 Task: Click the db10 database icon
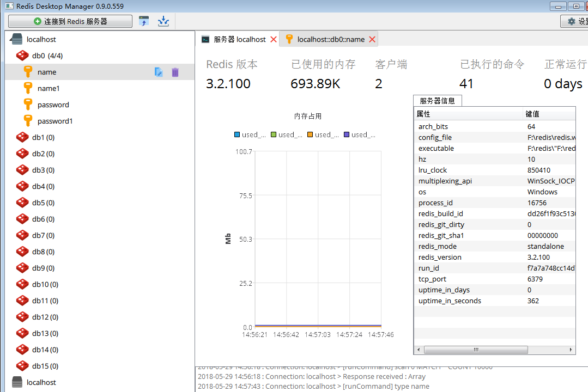tap(22, 284)
